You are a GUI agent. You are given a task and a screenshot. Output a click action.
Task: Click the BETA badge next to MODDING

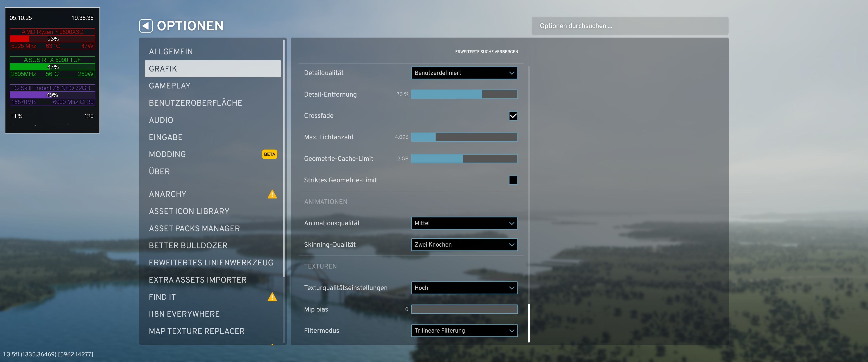click(x=269, y=154)
